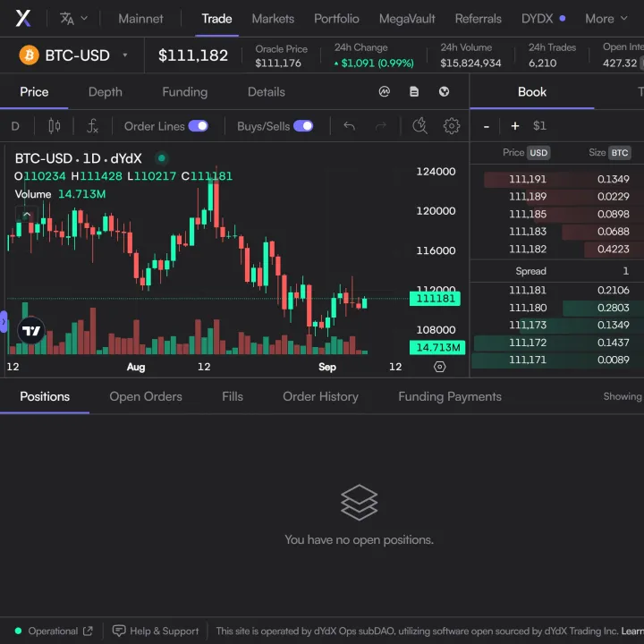Viewport: 644px width, 644px height.
Task: Open the whitepaper document icon
Action: coord(414,91)
